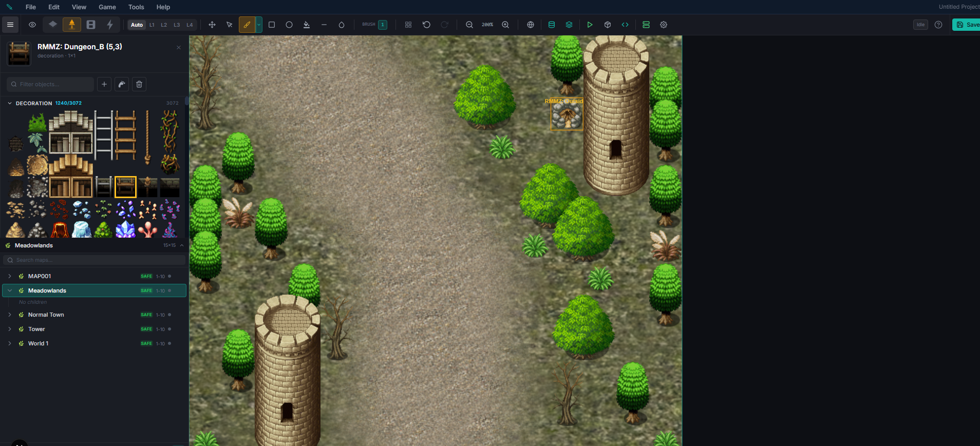The height and width of the screenshot is (446, 980).
Task: Click the Idle status badge
Action: 920,25
